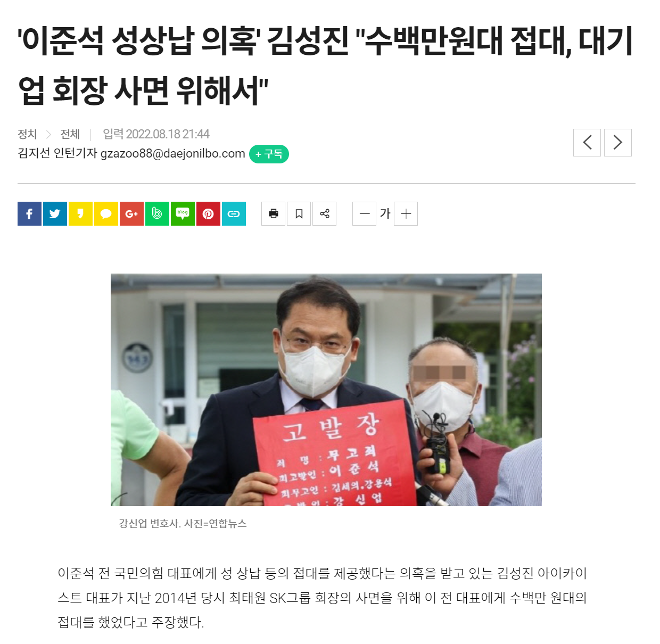Share article on Facebook

click(29, 214)
